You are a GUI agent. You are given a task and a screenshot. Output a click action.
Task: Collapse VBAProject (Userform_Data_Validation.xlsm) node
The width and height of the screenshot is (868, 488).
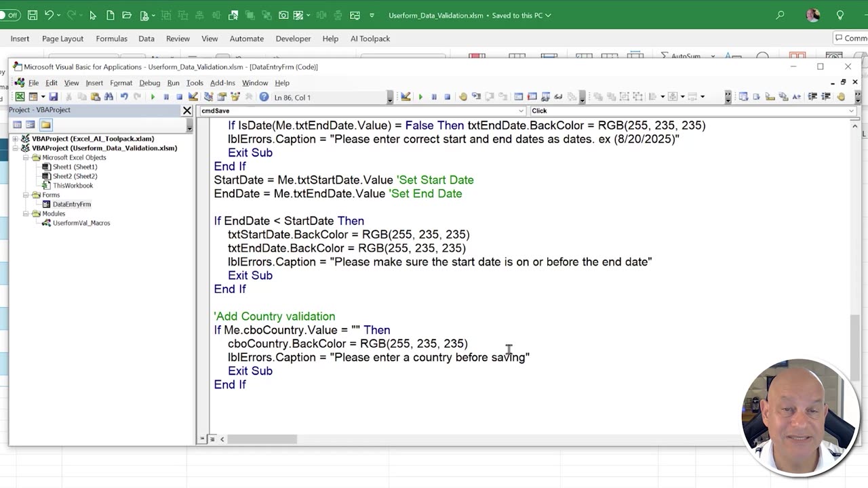[15, 148]
